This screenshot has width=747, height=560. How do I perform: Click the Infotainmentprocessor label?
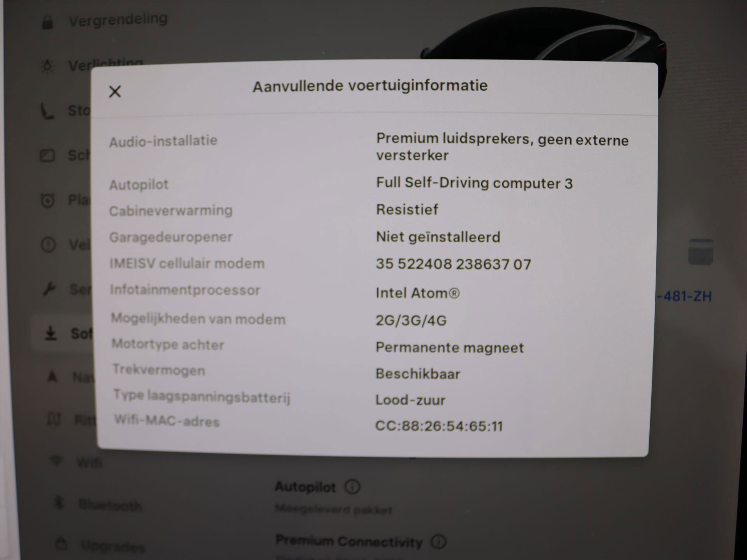pos(185,290)
